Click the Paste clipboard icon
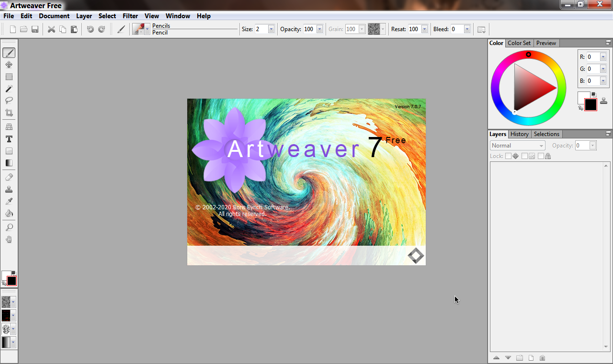613x364 pixels. click(x=74, y=29)
